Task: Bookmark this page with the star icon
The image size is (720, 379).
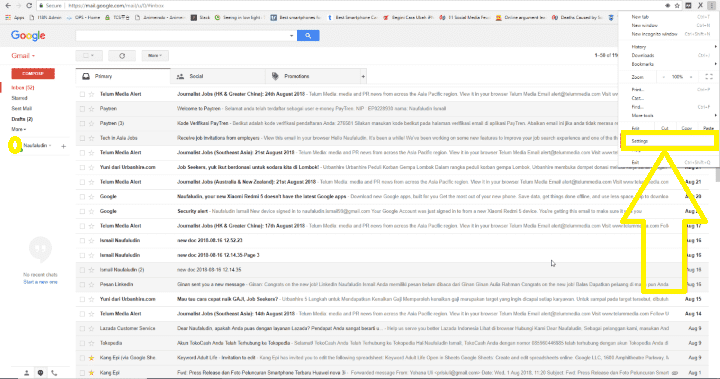Action: pos(677,6)
